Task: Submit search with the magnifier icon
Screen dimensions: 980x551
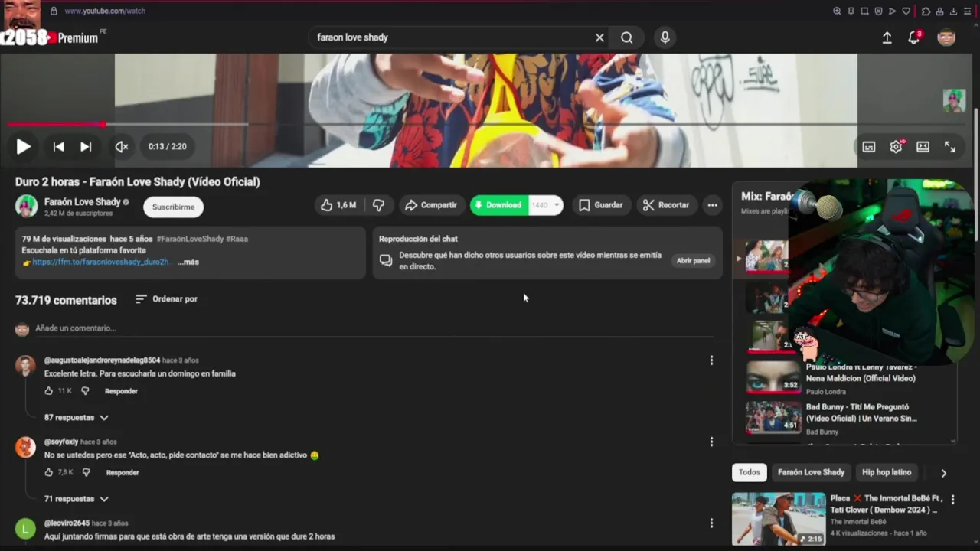Action: click(627, 37)
